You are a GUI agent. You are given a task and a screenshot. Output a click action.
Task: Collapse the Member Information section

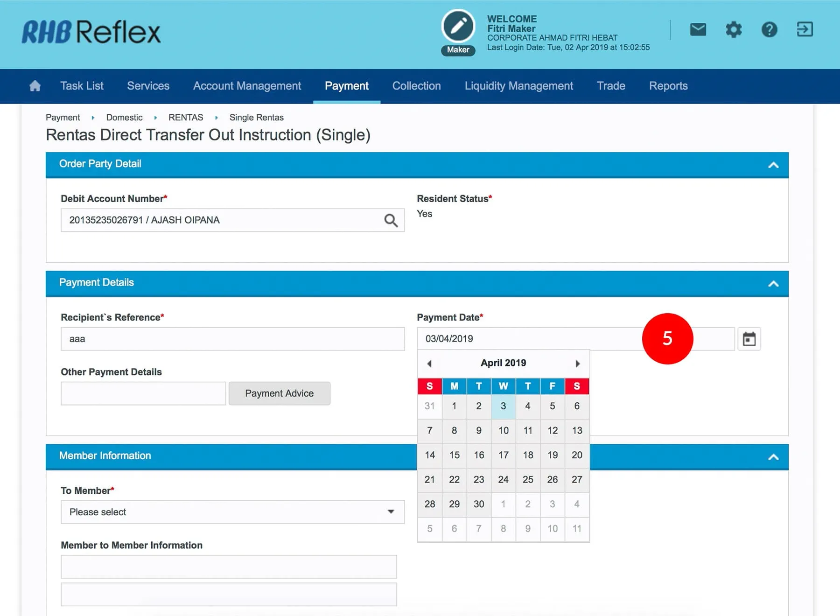tap(773, 457)
